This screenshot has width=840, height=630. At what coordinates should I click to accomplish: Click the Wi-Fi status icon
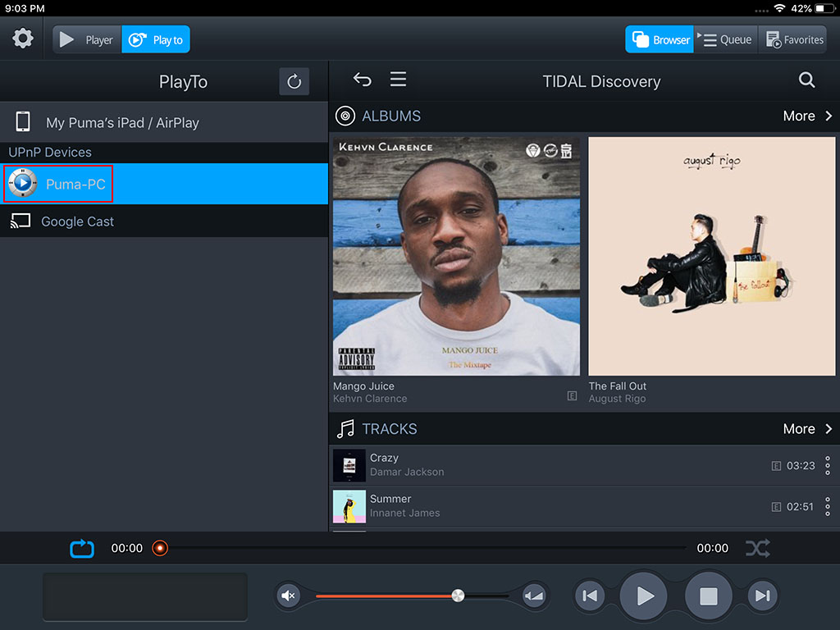[779, 8]
